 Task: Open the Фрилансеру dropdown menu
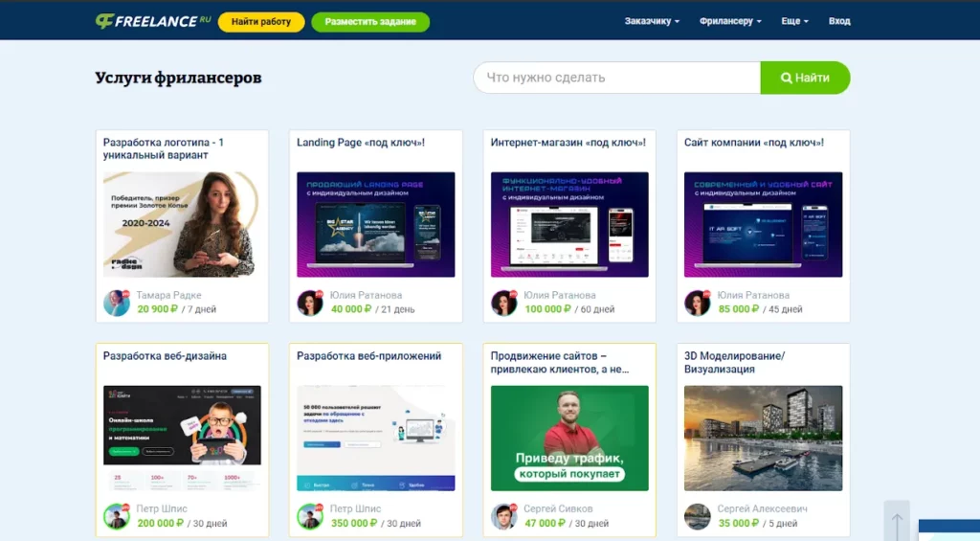[730, 21]
